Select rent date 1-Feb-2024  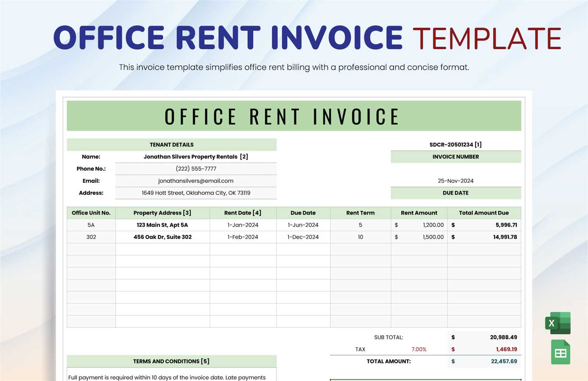243,237
